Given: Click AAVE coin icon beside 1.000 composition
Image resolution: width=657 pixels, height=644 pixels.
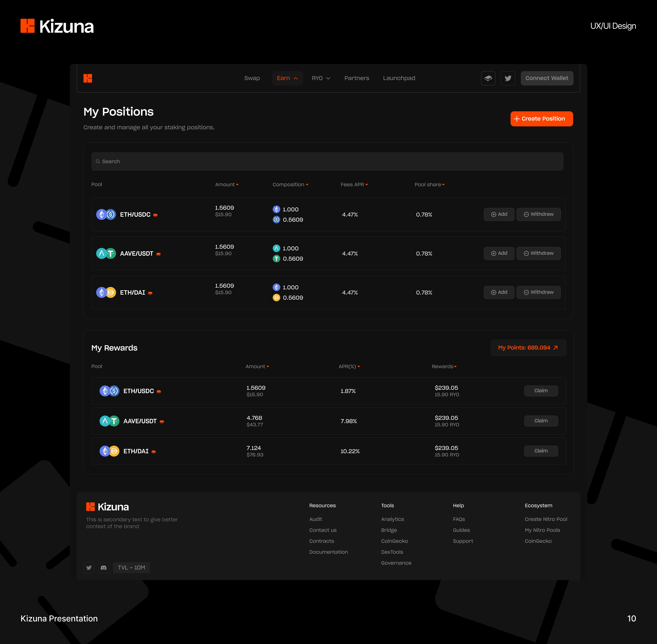Looking at the screenshot, I should (276, 248).
